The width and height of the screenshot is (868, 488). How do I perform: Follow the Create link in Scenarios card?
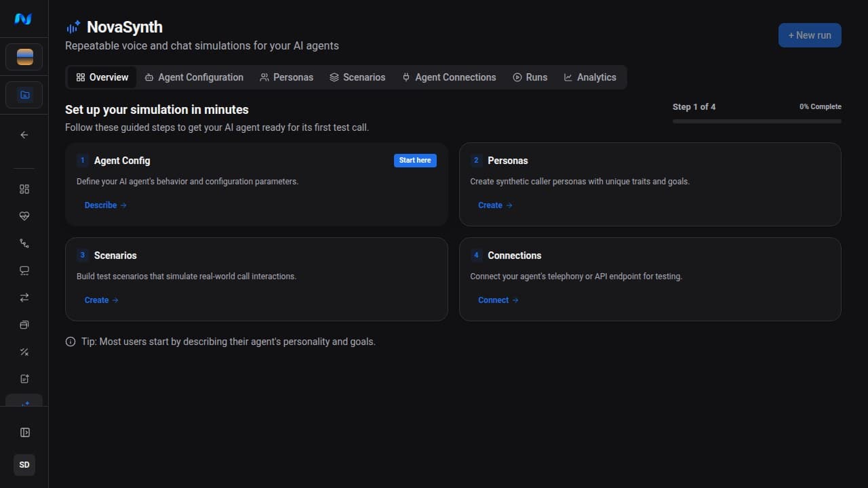[x=102, y=300]
